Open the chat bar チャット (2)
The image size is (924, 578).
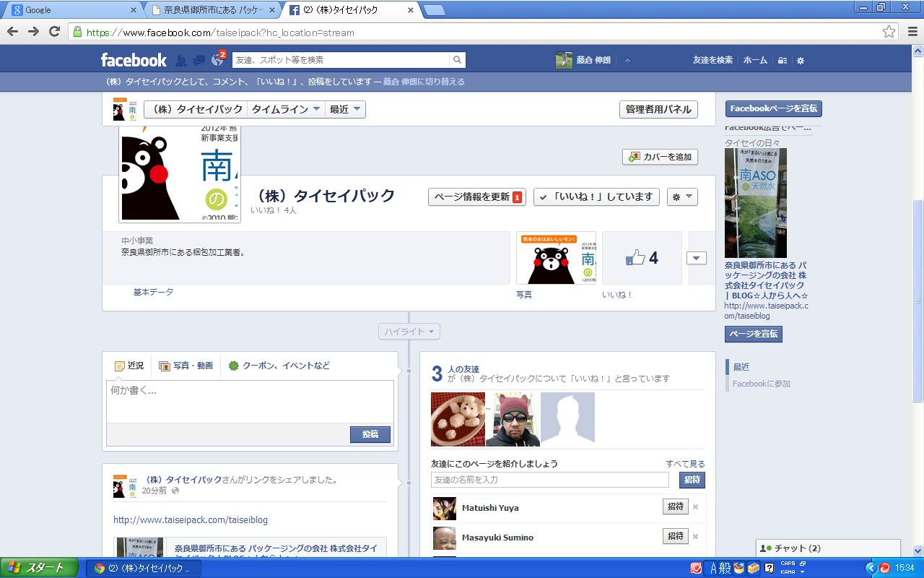[x=829, y=548]
